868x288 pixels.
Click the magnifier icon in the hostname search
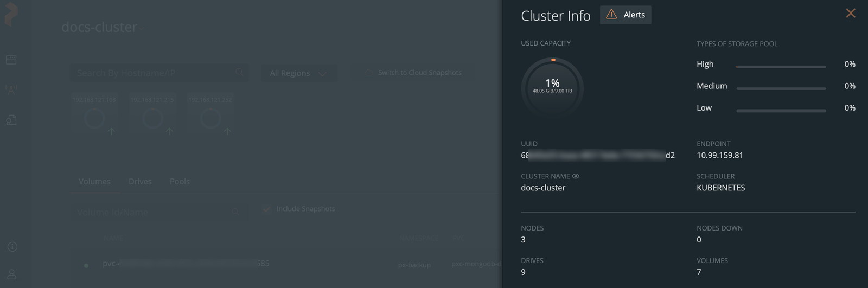[x=239, y=72]
